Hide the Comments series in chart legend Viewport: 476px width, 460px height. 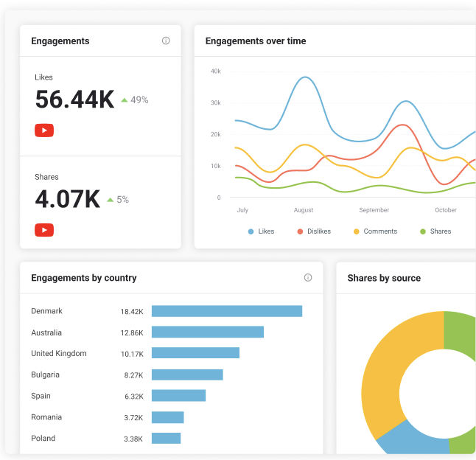tap(375, 231)
